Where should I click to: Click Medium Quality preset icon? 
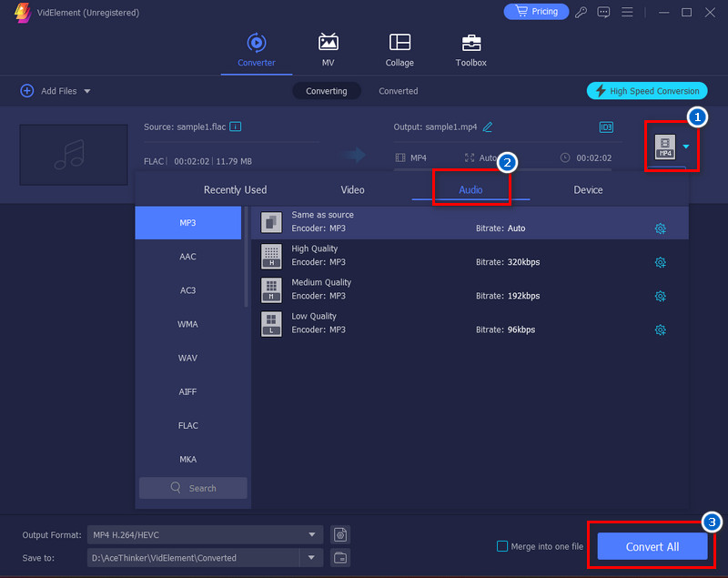click(271, 290)
